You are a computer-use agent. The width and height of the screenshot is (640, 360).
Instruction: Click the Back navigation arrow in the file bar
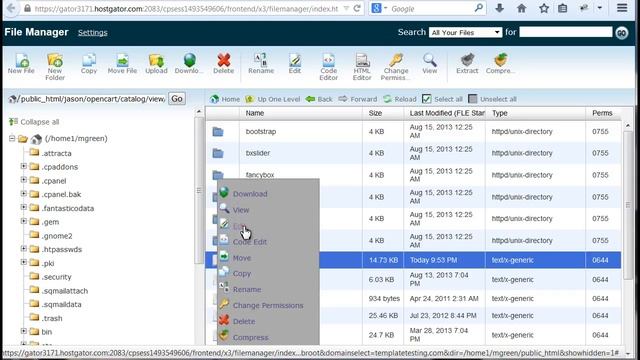(x=319, y=99)
